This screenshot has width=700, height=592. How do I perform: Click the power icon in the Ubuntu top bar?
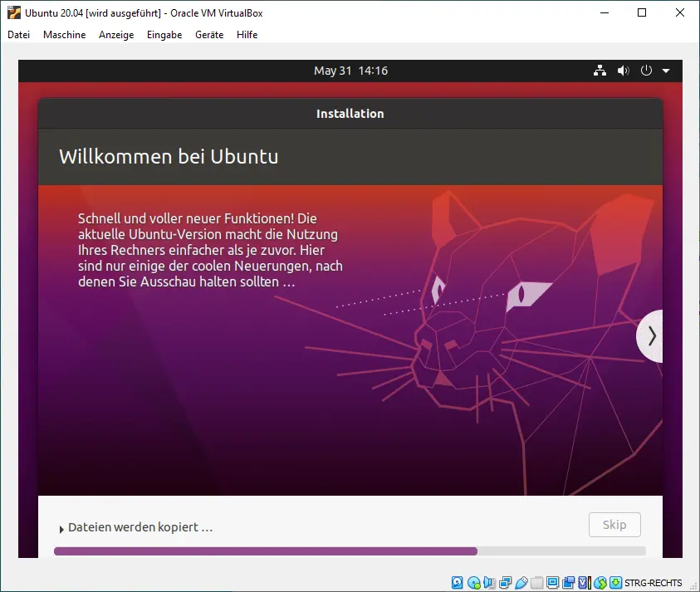pos(647,71)
